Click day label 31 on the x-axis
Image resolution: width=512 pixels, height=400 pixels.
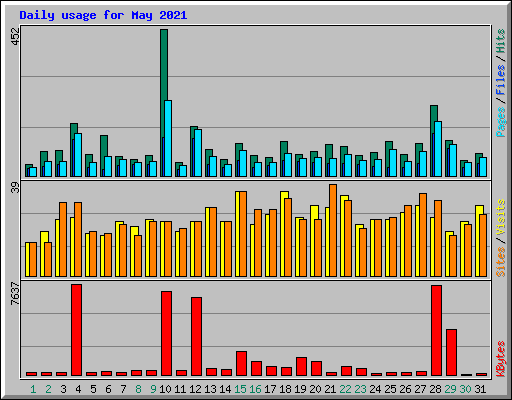[x=480, y=389]
